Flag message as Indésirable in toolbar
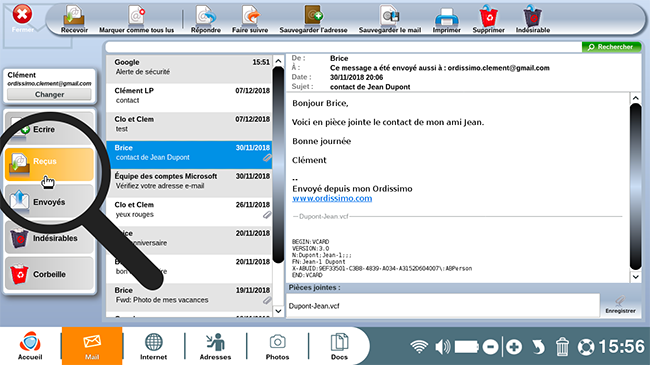Image resolution: width=650 pixels, height=365 pixels. tap(533, 19)
